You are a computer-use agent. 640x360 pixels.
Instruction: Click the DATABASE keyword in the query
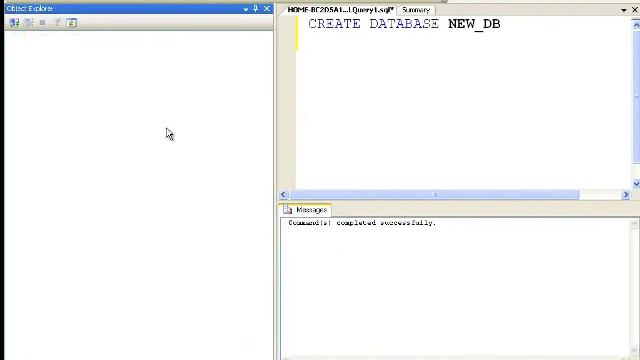404,24
